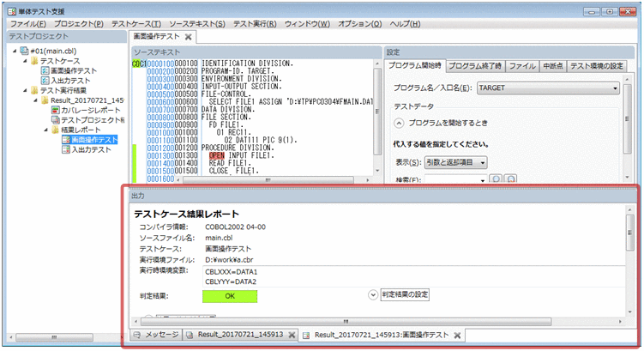Switch to the プログラム開始時 tab
This screenshot has height=351, width=644.
click(x=414, y=66)
